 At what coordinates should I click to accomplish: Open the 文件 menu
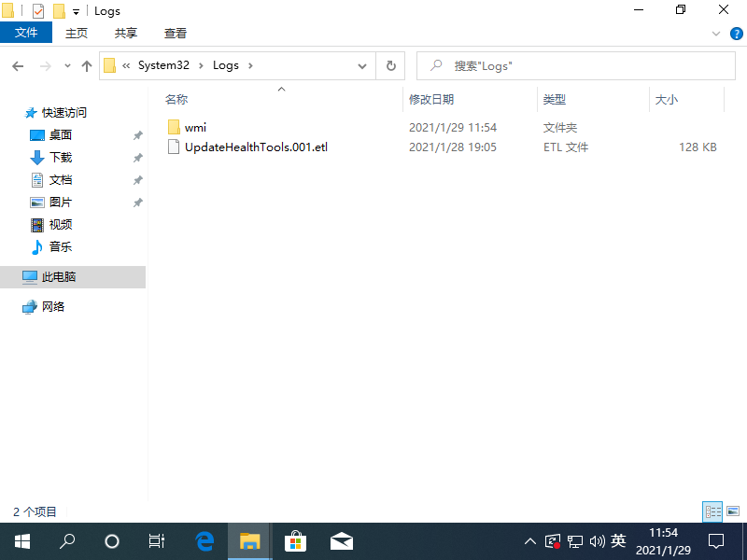pyautogui.click(x=26, y=32)
